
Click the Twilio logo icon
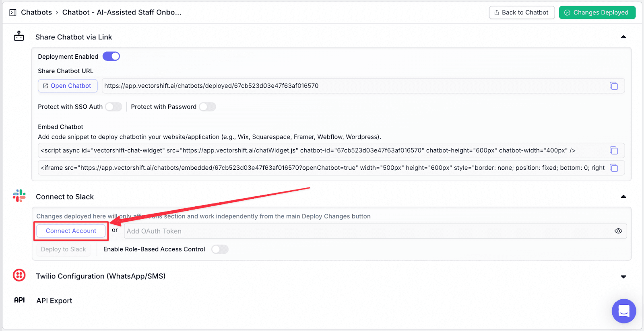19,275
